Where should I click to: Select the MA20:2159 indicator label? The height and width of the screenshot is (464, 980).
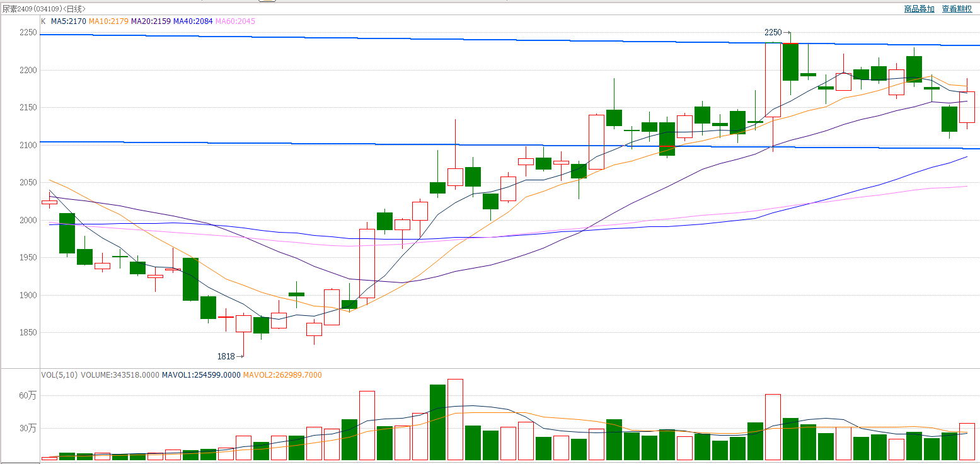(x=151, y=21)
